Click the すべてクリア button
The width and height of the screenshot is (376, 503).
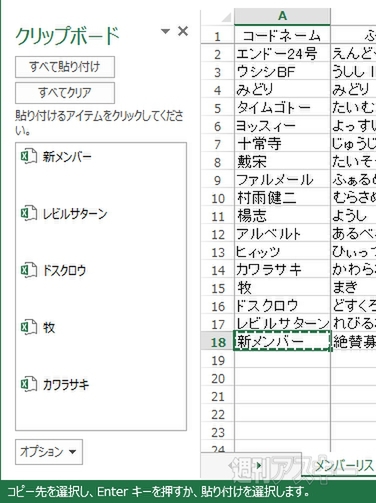click(x=65, y=93)
